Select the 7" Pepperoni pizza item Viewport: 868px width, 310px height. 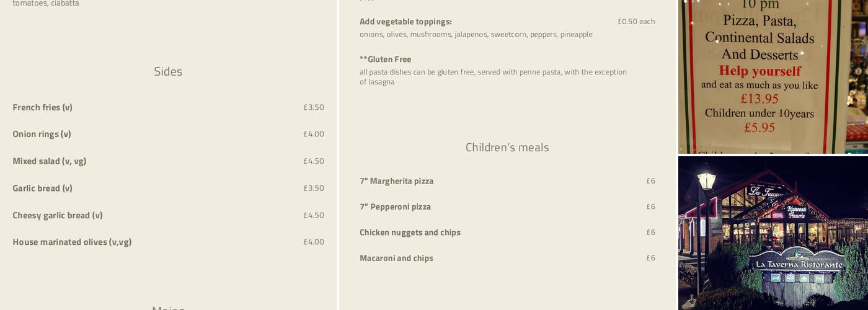pyautogui.click(x=396, y=206)
